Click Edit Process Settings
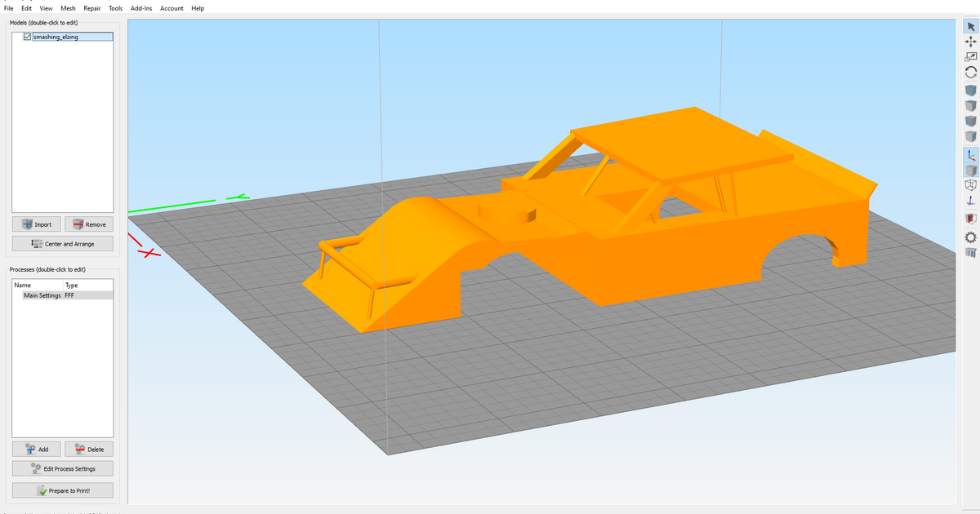 (x=63, y=468)
